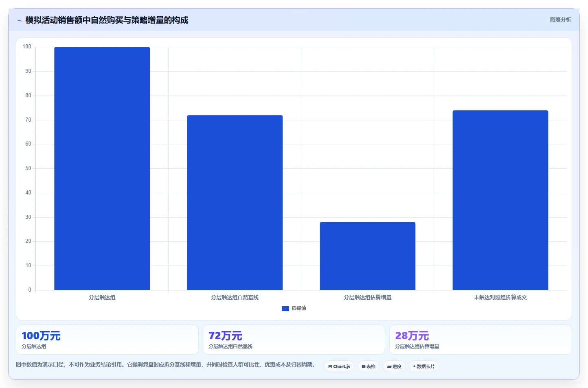This screenshot has width=588, height=388.
Task: Toggle the 指标值 legend color box
Action: (x=285, y=309)
